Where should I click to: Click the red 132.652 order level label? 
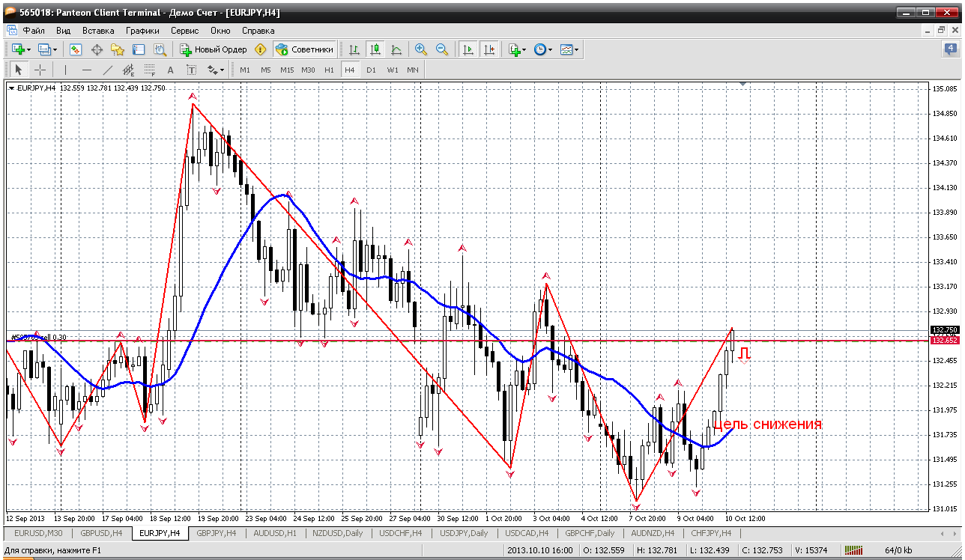point(944,341)
